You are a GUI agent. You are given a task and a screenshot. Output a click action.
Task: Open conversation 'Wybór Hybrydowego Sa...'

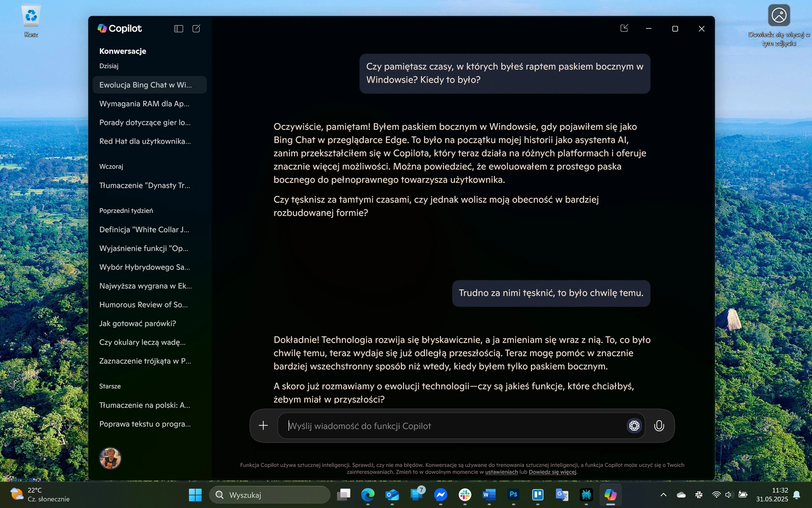click(149, 267)
